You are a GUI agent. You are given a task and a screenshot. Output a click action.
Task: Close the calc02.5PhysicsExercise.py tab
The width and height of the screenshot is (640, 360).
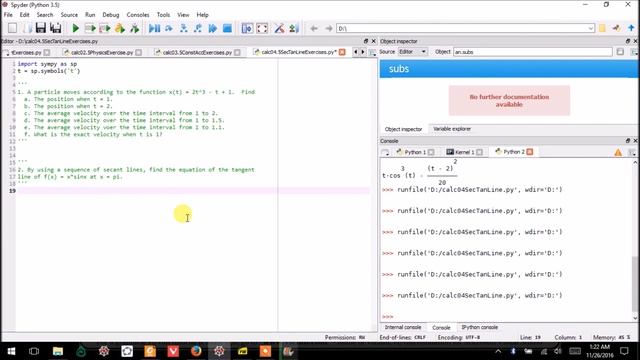pyautogui.click(x=138, y=52)
